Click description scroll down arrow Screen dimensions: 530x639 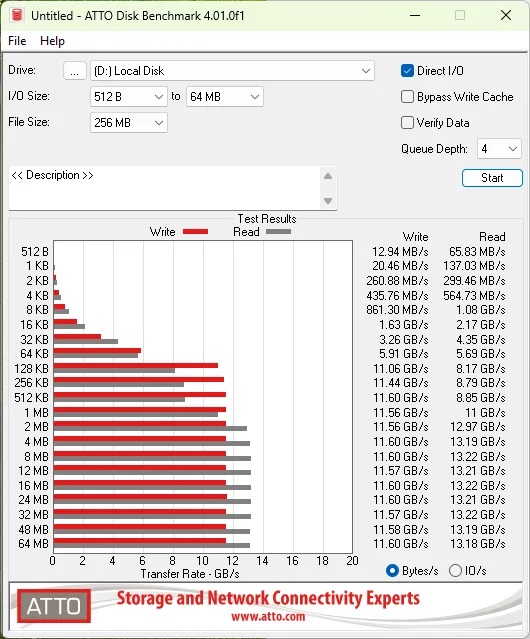[x=328, y=201]
